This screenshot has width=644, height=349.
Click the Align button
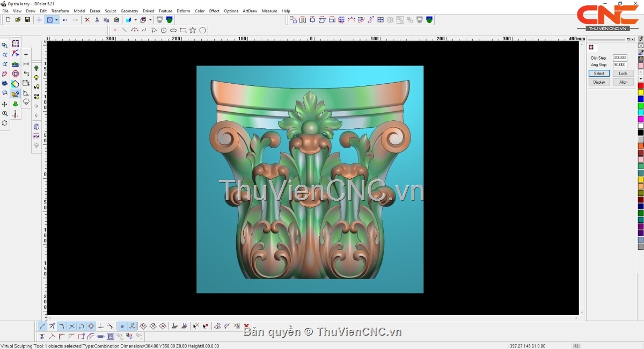[x=623, y=82]
